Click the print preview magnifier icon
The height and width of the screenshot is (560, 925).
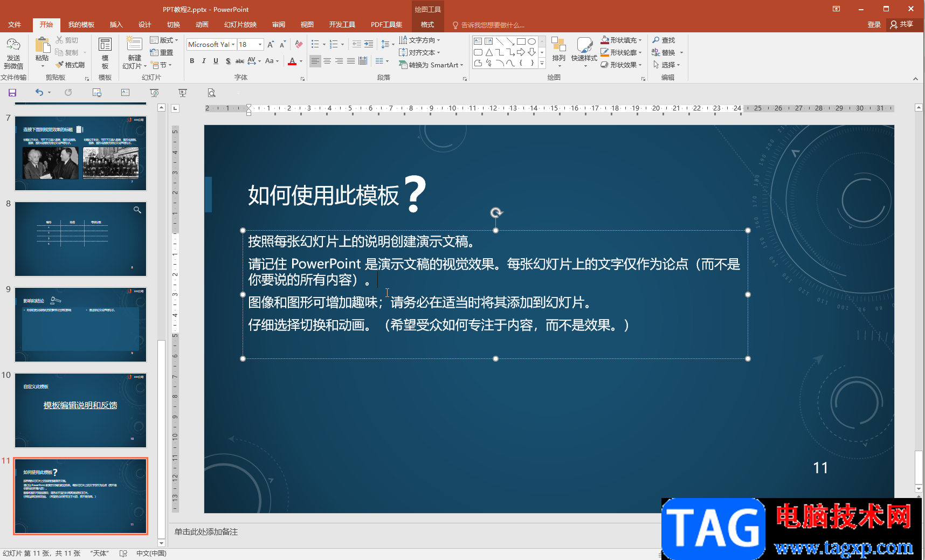pos(211,93)
